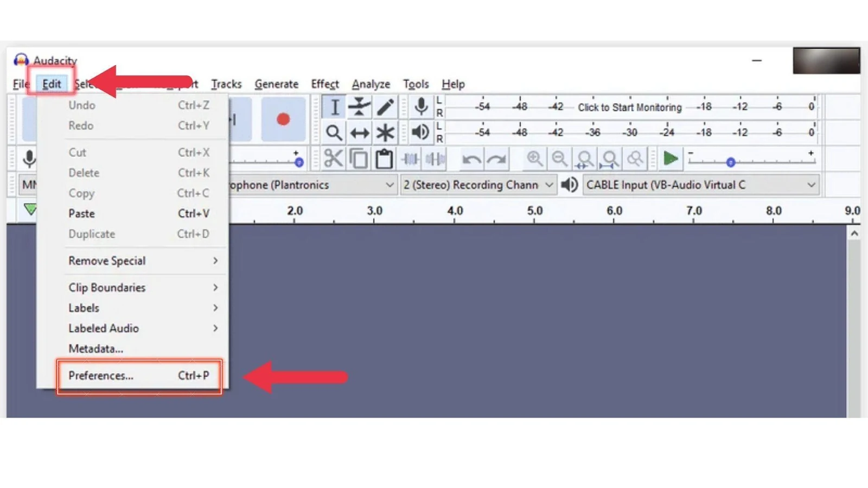This screenshot has height=488, width=868.
Task: Open the Edit menu
Action: pos(52,84)
